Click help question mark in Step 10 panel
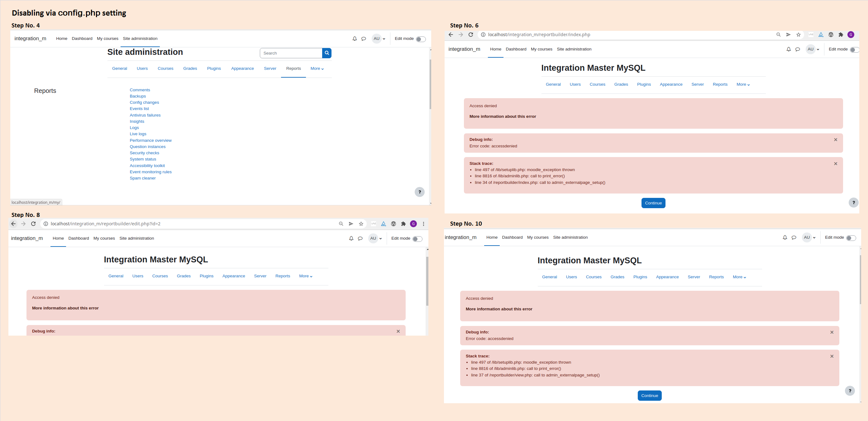 850,391
